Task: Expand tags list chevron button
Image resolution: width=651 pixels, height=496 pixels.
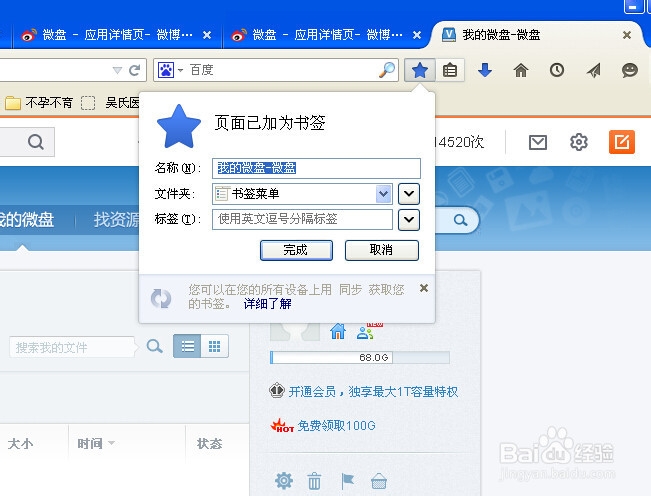Action: [x=409, y=220]
